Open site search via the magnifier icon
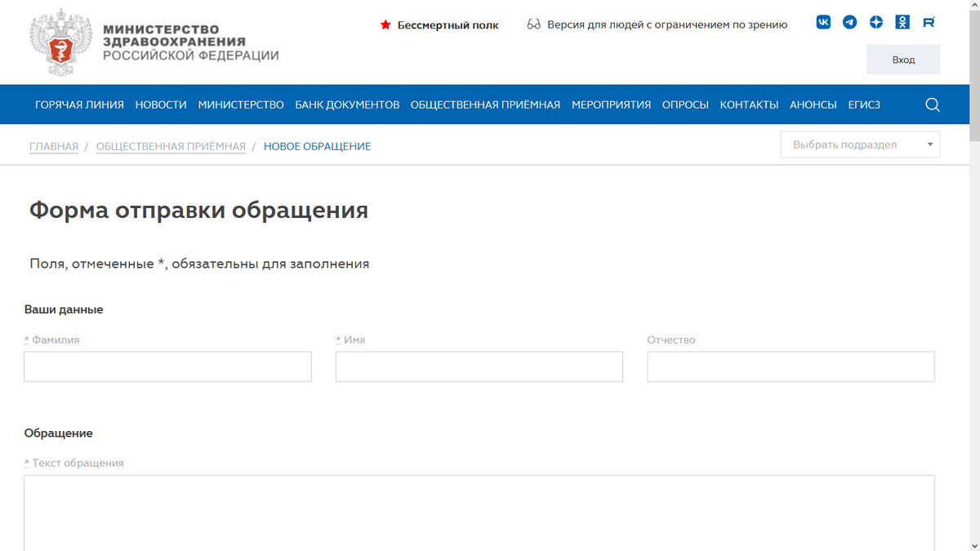This screenshot has width=980, height=551. coord(932,104)
